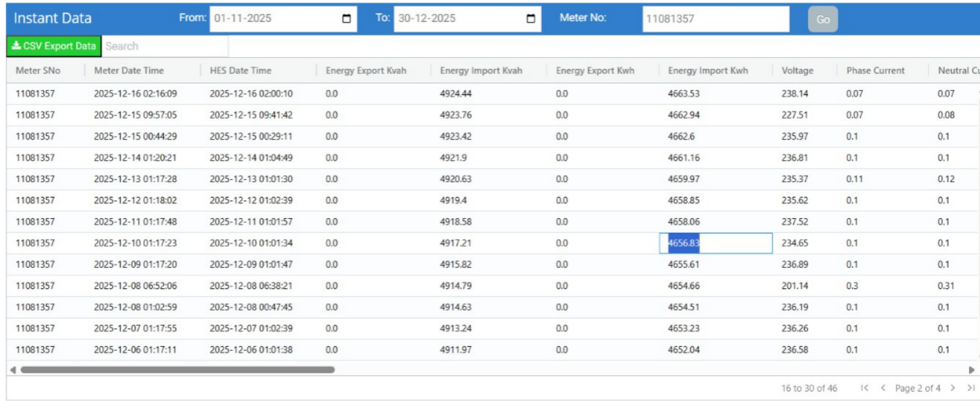The image size is (980, 401).
Task: Click the CSV Export Data button
Action: tap(54, 46)
